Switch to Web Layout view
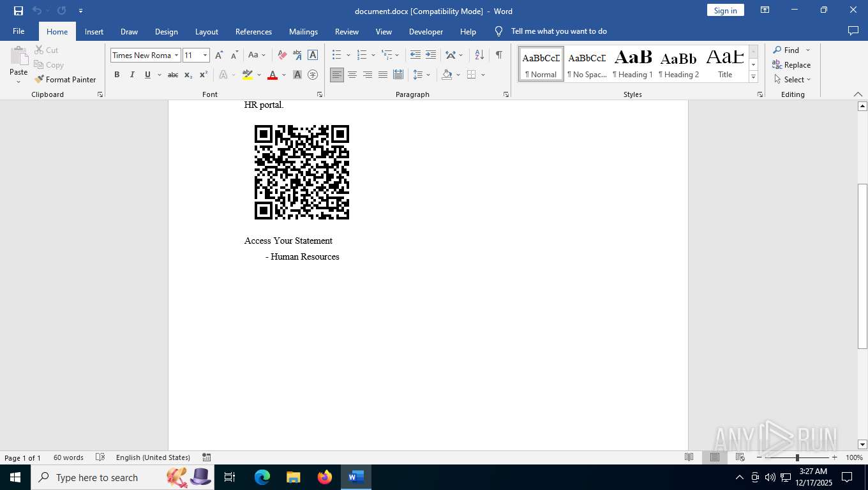Screen dimensions: 868x490 click(x=740, y=457)
